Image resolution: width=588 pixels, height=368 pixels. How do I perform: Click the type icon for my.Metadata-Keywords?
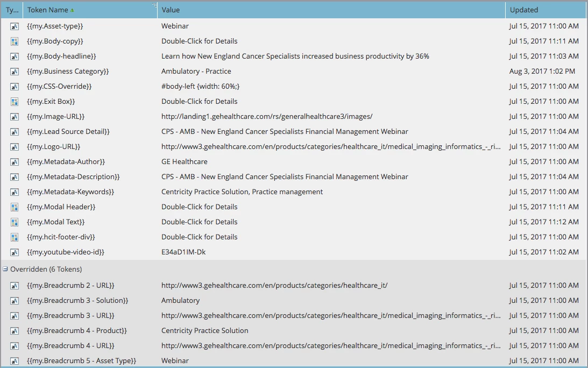(14, 192)
